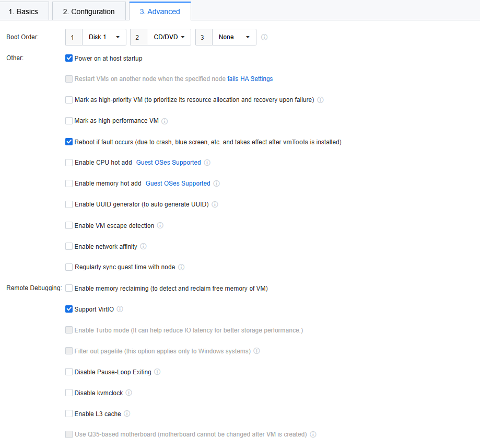Check Enable memory reclaiming option
Image resolution: width=480 pixels, height=448 pixels.
click(69, 288)
